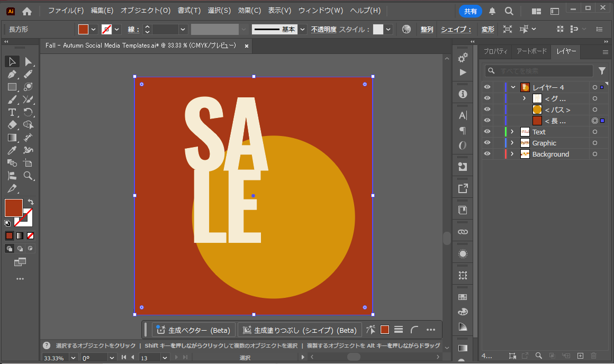Filter layers with the funnel icon
The image size is (614, 364).
click(602, 71)
